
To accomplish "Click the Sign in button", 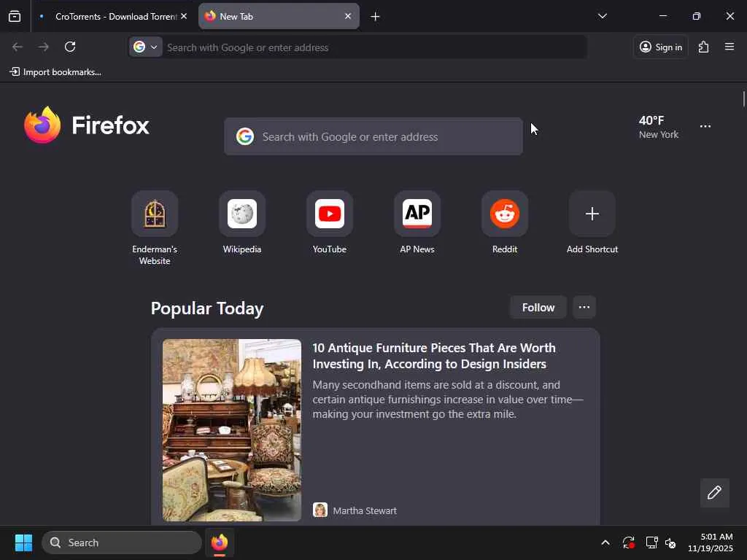I will click(661, 47).
